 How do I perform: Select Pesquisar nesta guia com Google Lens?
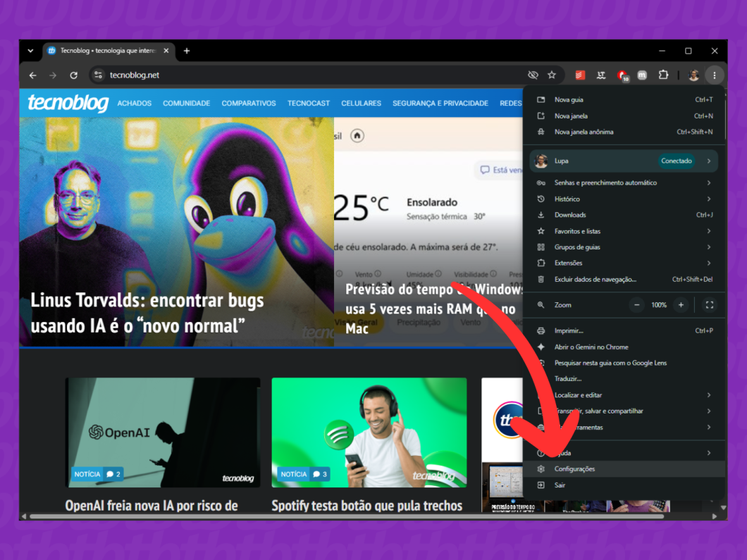point(624,363)
